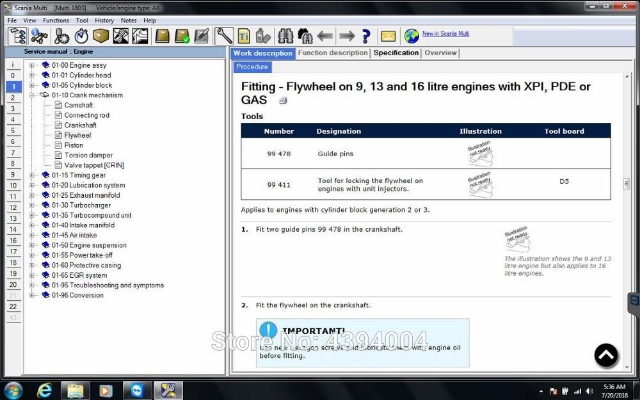Select group 22 in the number sidebar

pyautogui.click(x=13, y=307)
